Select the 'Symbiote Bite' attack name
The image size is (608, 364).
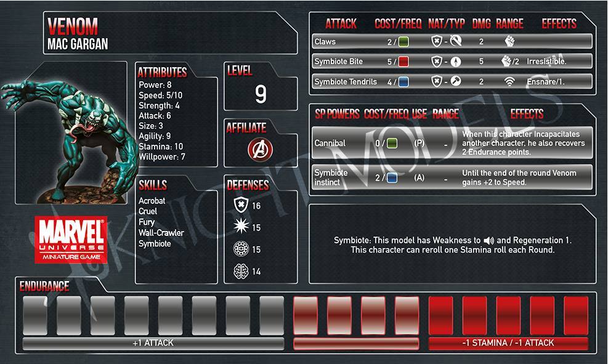pyautogui.click(x=339, y=62)
